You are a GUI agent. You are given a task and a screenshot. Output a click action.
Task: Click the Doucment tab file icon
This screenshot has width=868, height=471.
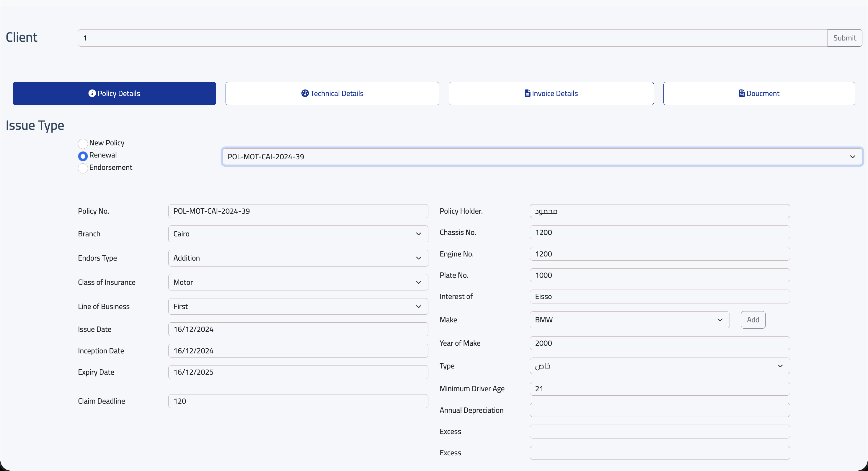click(x=742, y=93)
